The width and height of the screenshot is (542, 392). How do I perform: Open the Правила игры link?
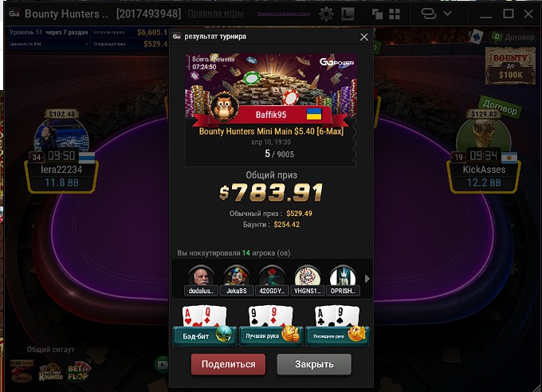(215, 14)
